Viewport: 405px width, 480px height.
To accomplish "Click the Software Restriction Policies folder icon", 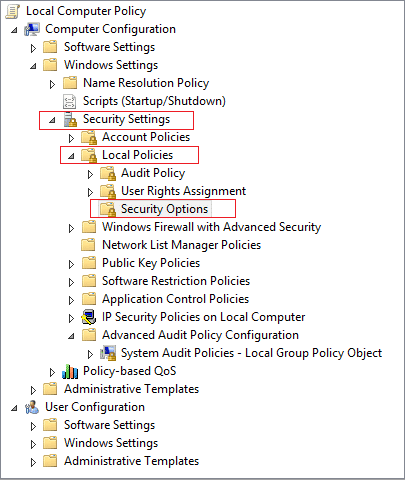I will coord(89,281).
